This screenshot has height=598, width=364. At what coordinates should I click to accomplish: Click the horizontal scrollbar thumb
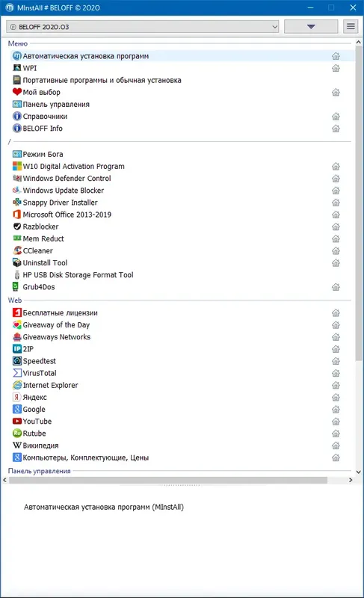coord(168,480)
